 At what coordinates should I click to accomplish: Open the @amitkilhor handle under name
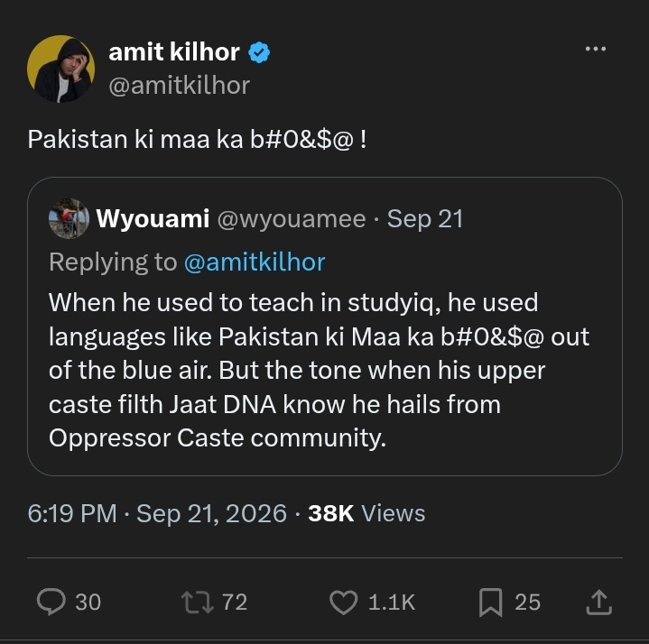coord(180,86)
